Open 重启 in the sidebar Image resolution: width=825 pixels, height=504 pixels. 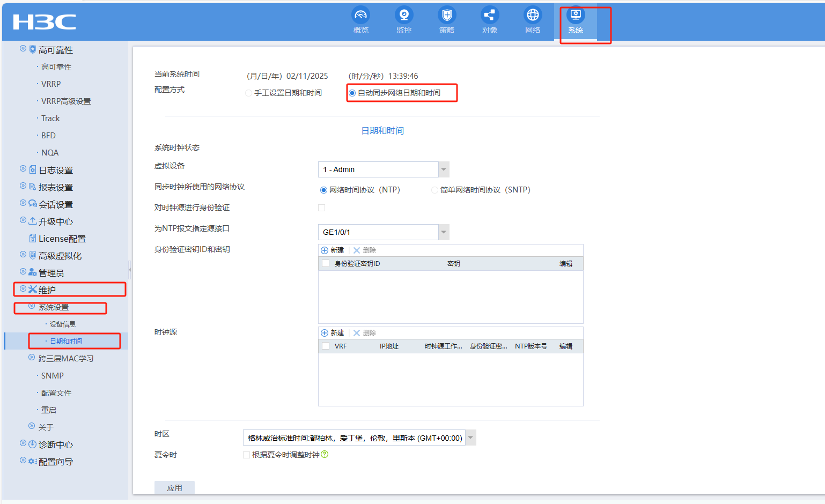(49, 410)
